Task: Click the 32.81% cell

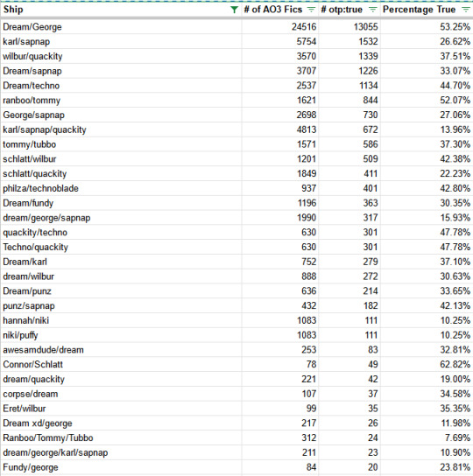Action: point(427,350)
